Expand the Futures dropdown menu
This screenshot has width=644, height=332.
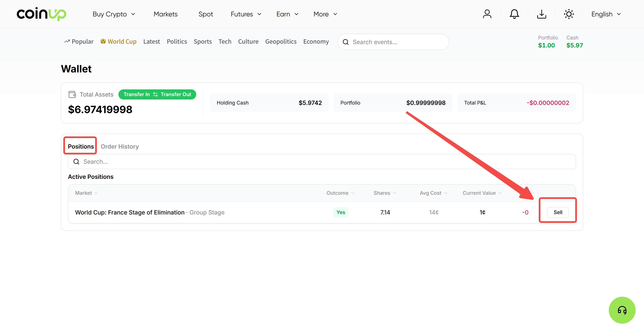[246, 14]
